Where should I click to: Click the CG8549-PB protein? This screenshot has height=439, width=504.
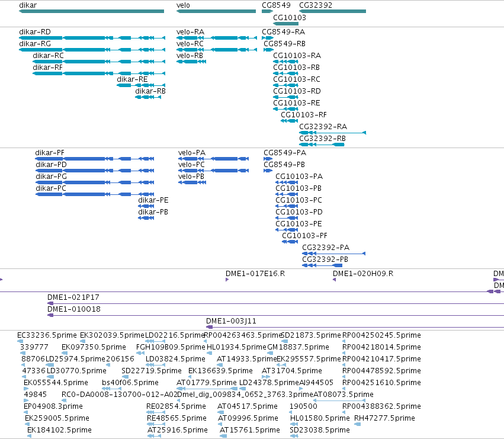click(268, 171)
